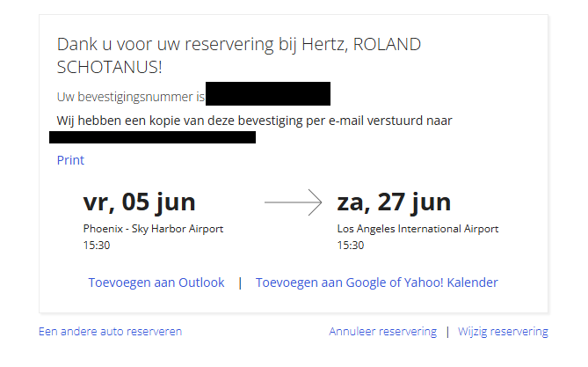Click the arrow between the two dates
This screenshot has height=367, width=588.
pos(294,203)
